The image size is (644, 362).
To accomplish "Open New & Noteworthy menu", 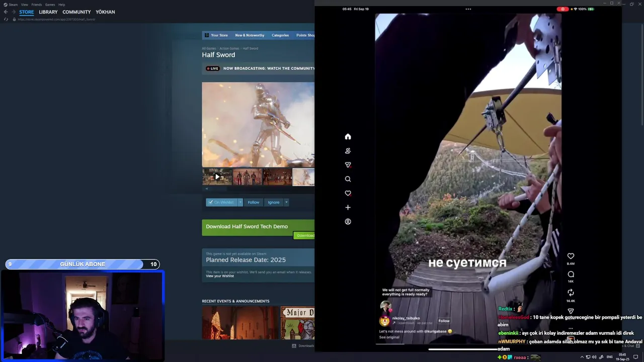I will tap(250, 35).
